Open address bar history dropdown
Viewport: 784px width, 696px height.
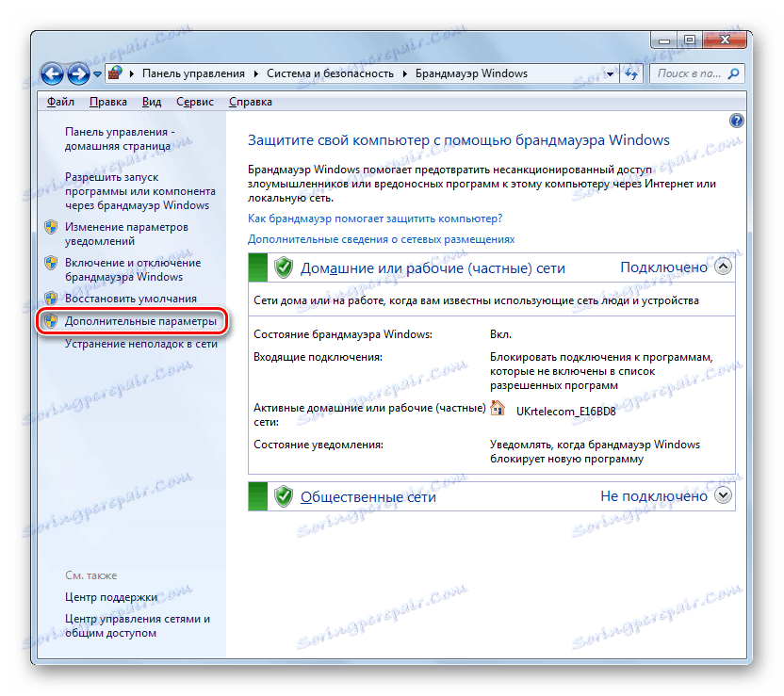point(610,74)
